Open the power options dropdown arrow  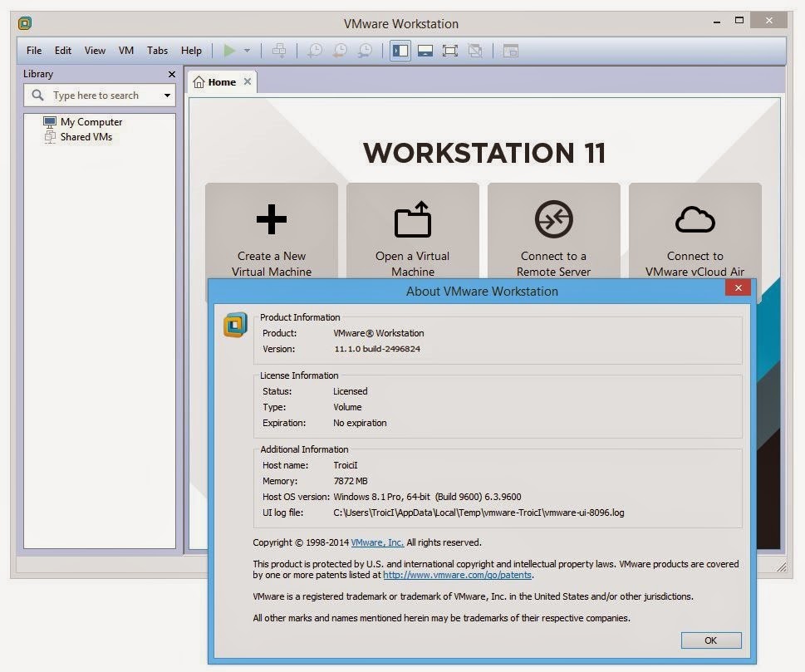[247, 51]
